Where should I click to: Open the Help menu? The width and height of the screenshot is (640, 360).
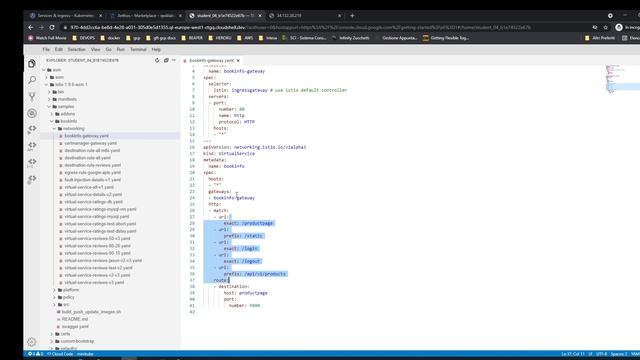(x=156, y=49)
